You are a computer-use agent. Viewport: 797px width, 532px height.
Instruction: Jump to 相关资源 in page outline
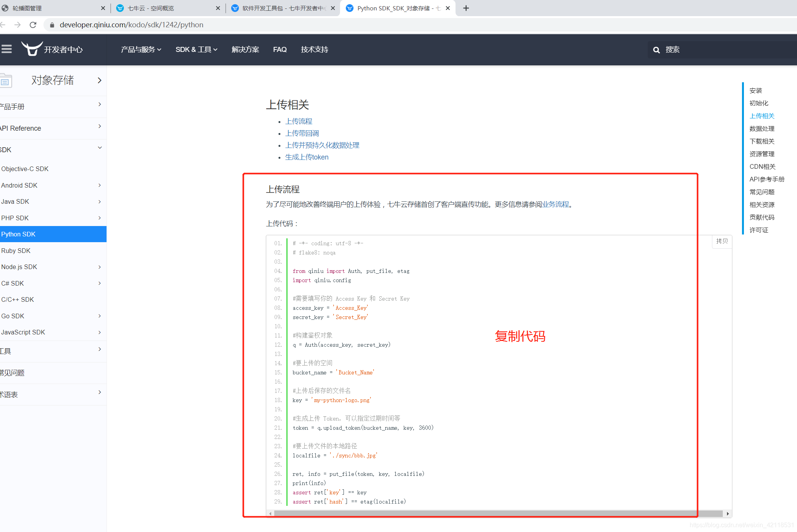point(762,205)
